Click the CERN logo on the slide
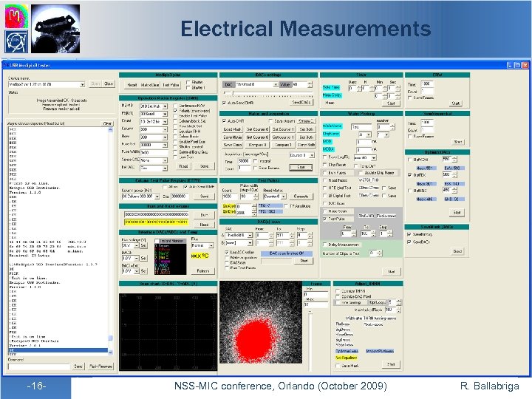The width and height of the screenshot is (532, 399). pos(16,41)
